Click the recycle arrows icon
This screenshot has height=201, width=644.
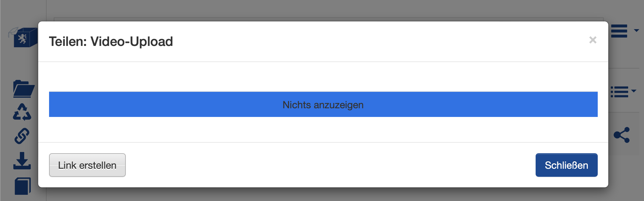tap(22, 112)
